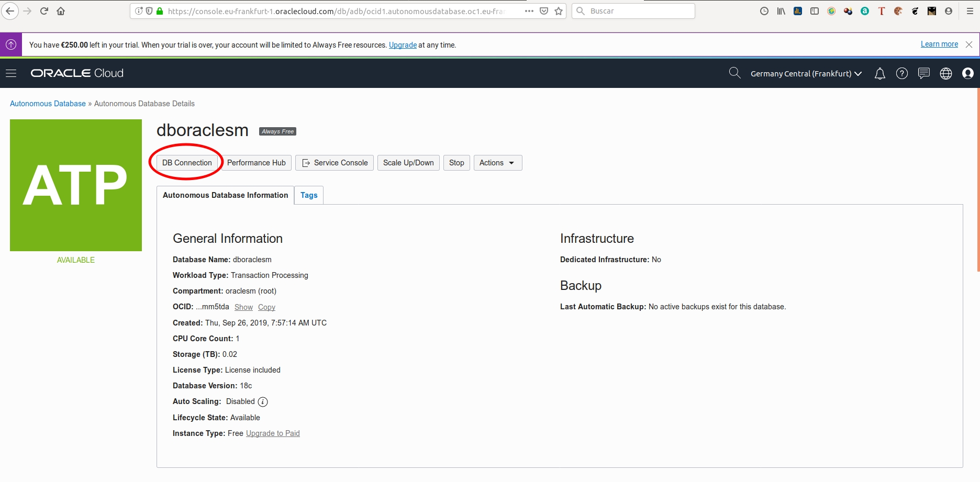
Task: Click the purple trial upgrade arrow icon
Action: pos(11,44)
